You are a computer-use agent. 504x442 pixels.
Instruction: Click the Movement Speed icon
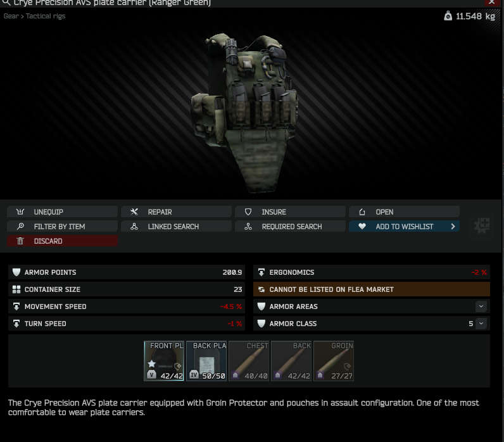(16, 306)
